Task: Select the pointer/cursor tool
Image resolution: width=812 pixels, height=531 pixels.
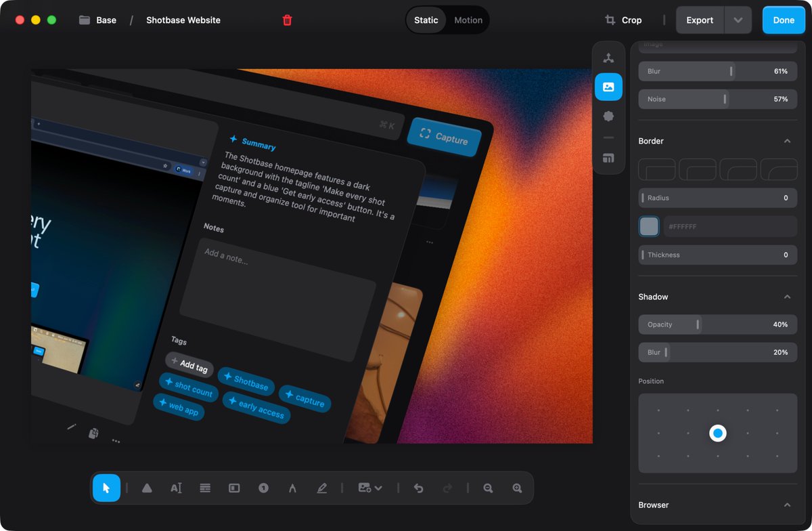Action: (106, 488)
